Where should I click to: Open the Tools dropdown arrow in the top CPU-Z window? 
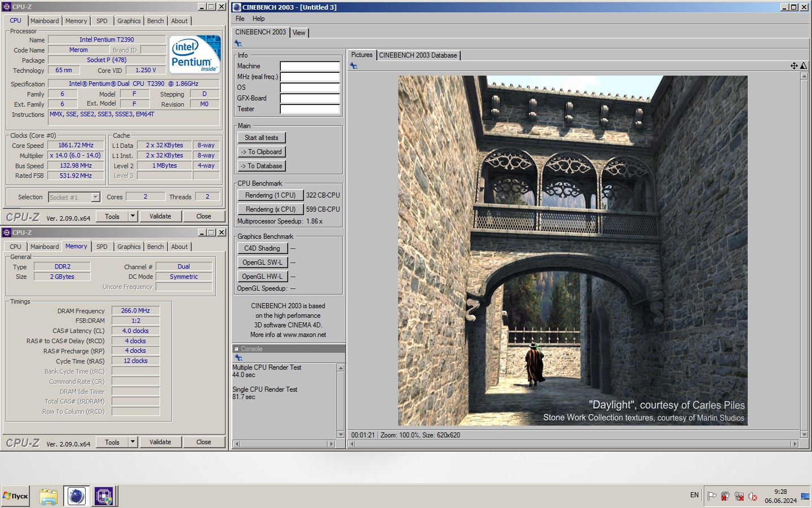[133, 216]
